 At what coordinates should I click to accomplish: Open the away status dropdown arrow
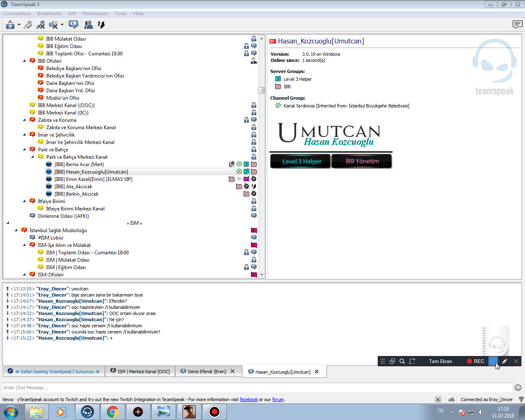point(19,25)
